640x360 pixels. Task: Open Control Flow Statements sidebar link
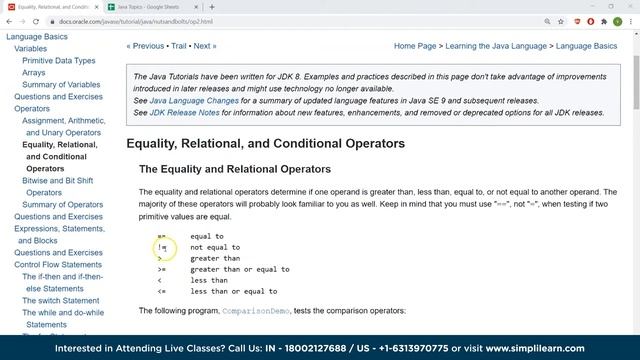pyautogui.click(x=58, y=264)
